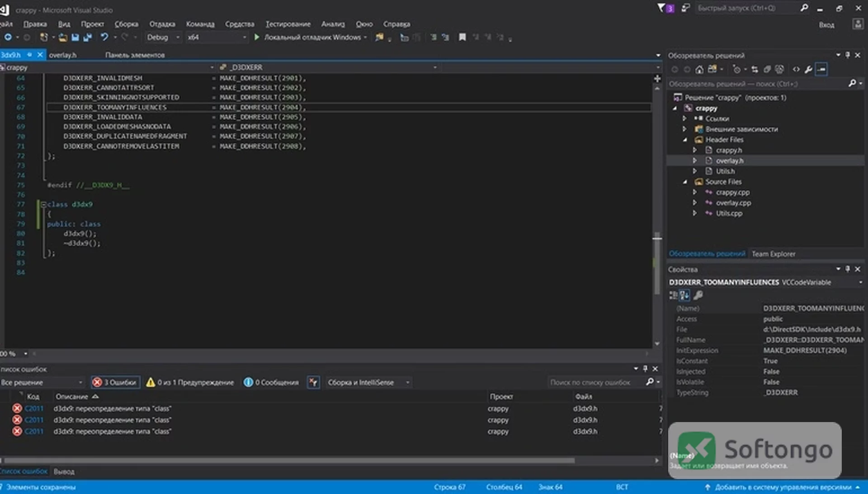
Task: Expand the Ссылки node
Action: (x=684, y=119)
